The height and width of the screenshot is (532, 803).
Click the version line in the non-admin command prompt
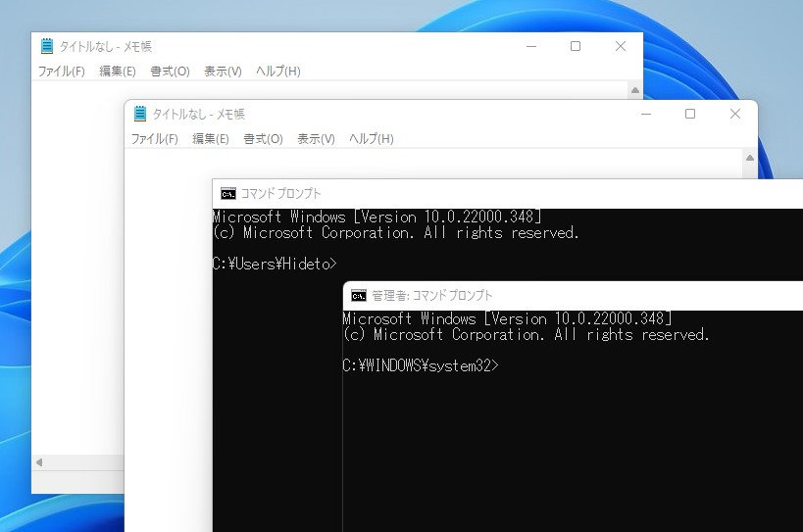(x=376, y=217)
